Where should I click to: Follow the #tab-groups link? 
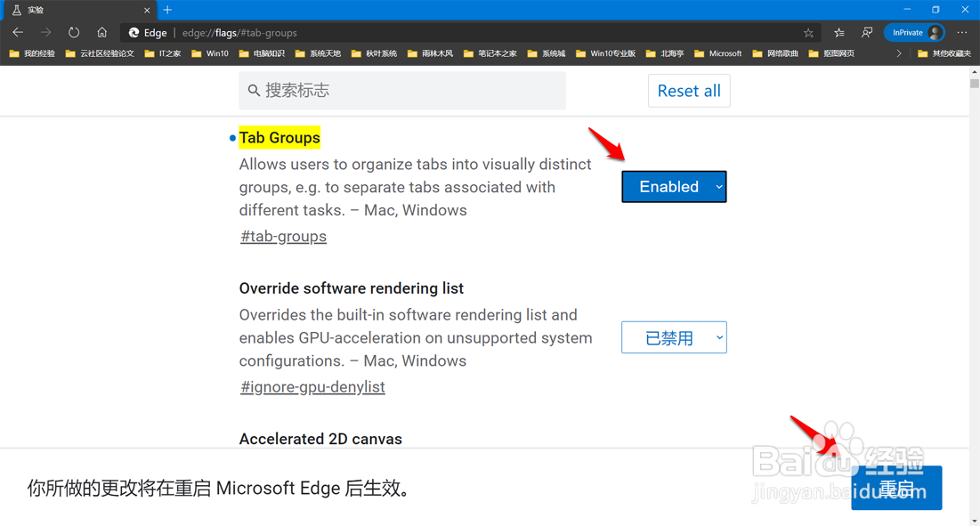pos(283,236)
